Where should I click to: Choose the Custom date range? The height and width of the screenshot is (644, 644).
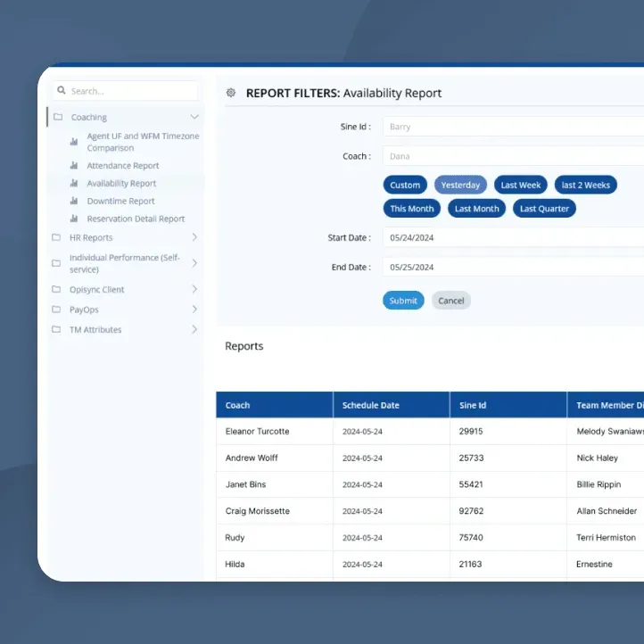coord(405,185)
